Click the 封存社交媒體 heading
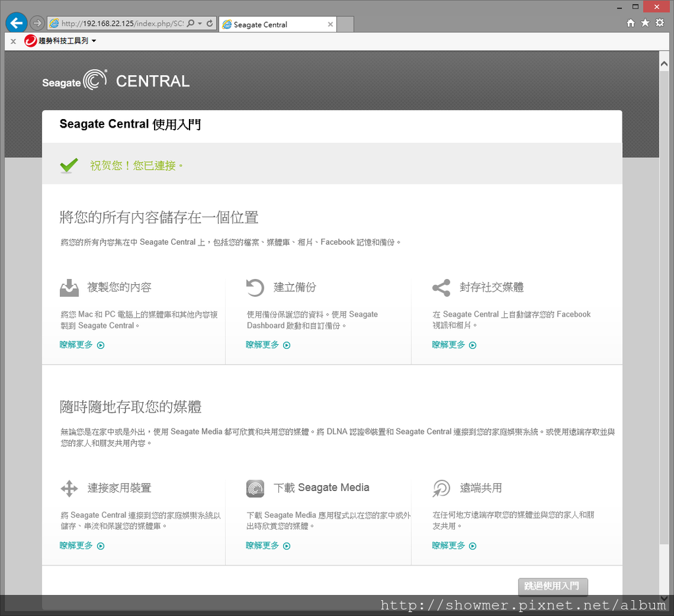Image resolution: width=674 pixels, height=616 pixels. coord(492,287)
